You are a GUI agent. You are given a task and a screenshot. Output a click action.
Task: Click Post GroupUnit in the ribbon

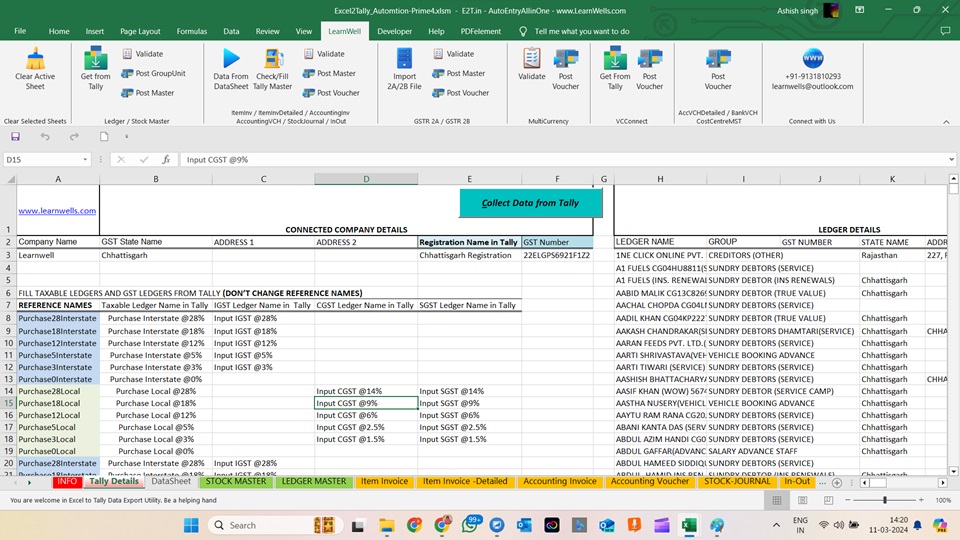153,73
